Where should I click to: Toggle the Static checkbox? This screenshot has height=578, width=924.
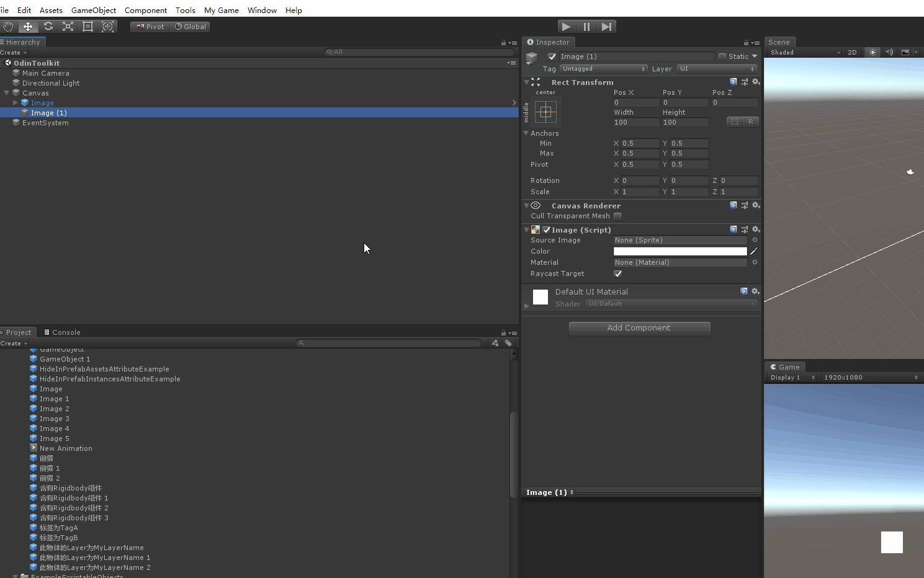[722, 56]
